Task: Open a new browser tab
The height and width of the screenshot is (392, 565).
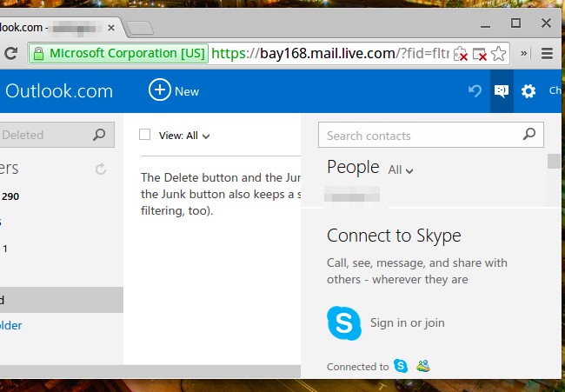Action: (x=140, y=28)
